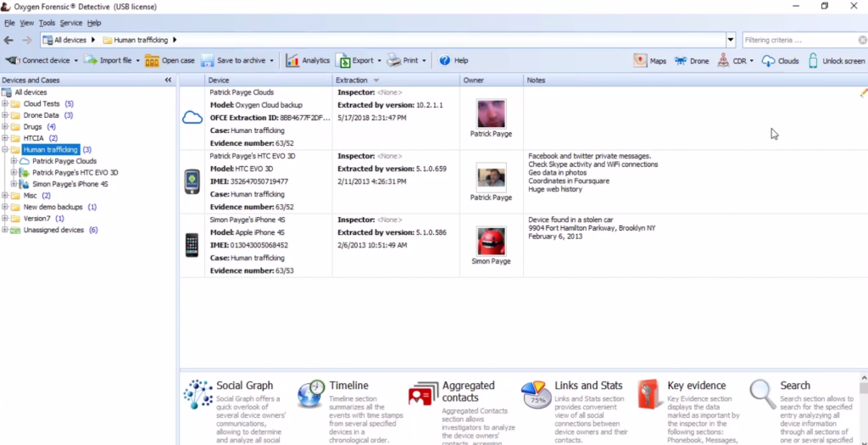Click the Open case button
The width and height of the screenshot is (868, 445).
point(170,61)
